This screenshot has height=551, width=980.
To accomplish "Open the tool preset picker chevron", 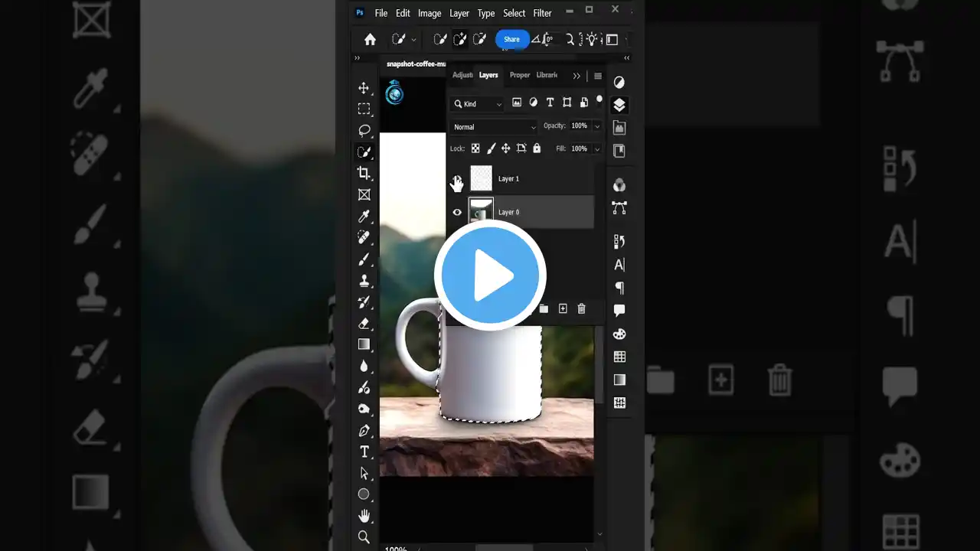I will click(x=413, y=40).
